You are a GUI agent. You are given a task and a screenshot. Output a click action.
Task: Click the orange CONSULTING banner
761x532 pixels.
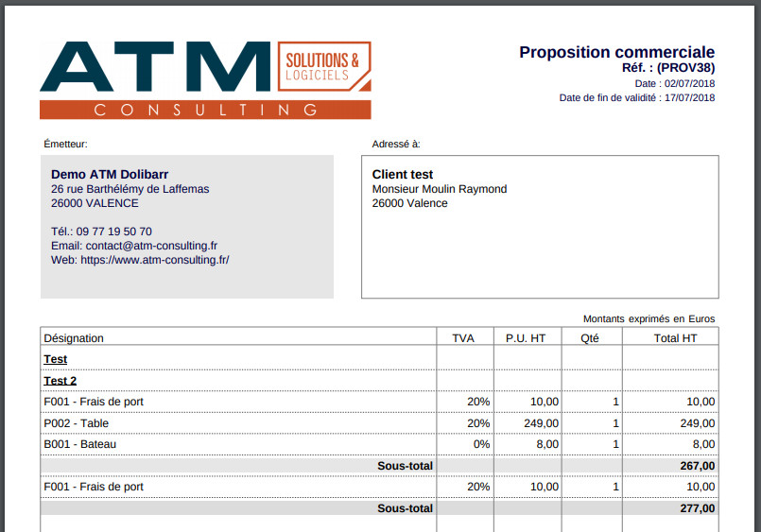tap(205, 110)
